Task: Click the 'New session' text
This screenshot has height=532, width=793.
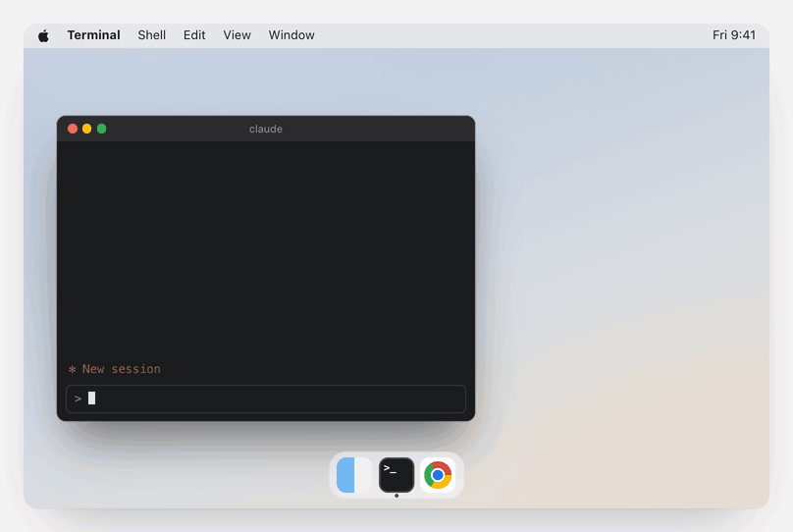Action: 122,369
